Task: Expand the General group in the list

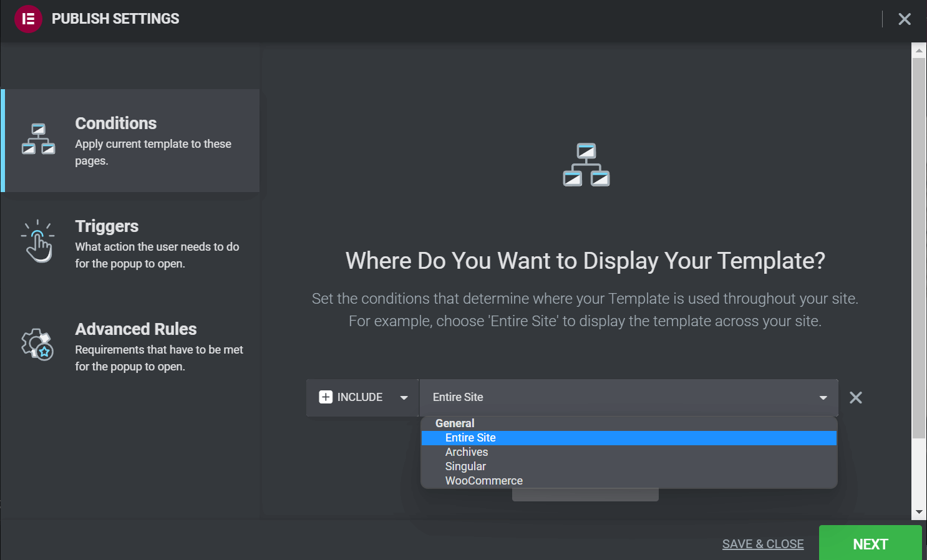Action: tap(455, 423)
